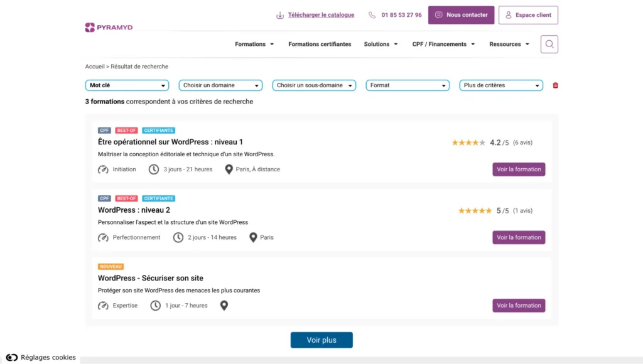Click the download catalogue icon

[x=279, y=15]
